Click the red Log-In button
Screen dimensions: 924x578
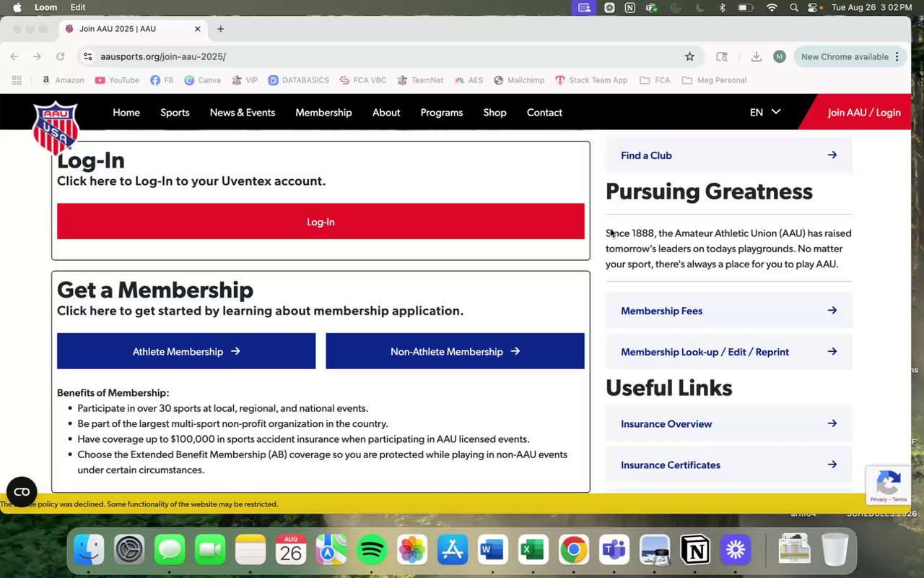[x=321, y=222]
